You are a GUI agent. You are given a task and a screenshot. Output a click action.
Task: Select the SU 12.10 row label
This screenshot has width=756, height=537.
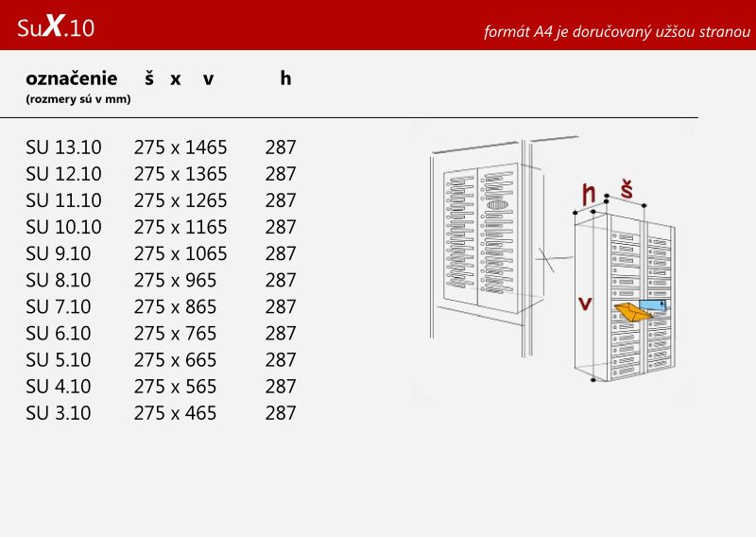tap(63, 174)
